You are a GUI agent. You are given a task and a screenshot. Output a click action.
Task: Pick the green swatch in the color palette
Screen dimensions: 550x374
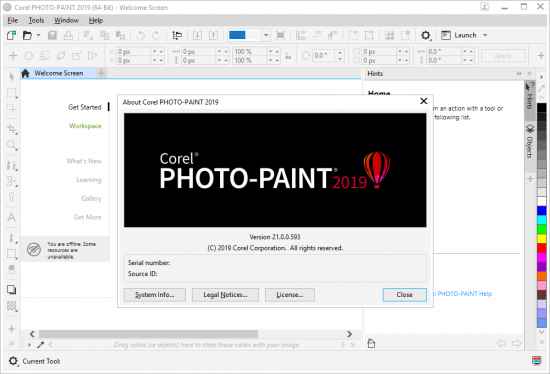[x=542, y=229]
